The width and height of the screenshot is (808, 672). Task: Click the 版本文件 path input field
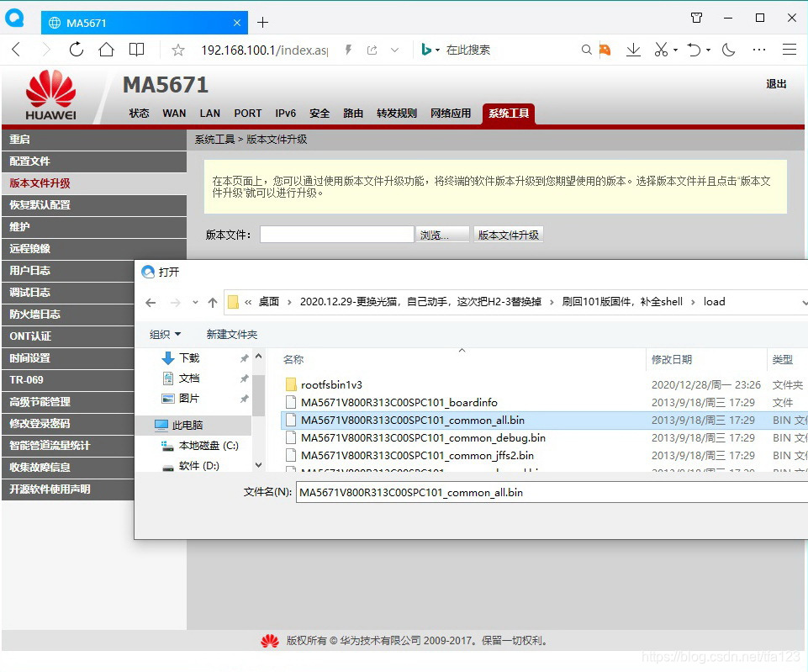pyautogui.click(x=337, y=235)
